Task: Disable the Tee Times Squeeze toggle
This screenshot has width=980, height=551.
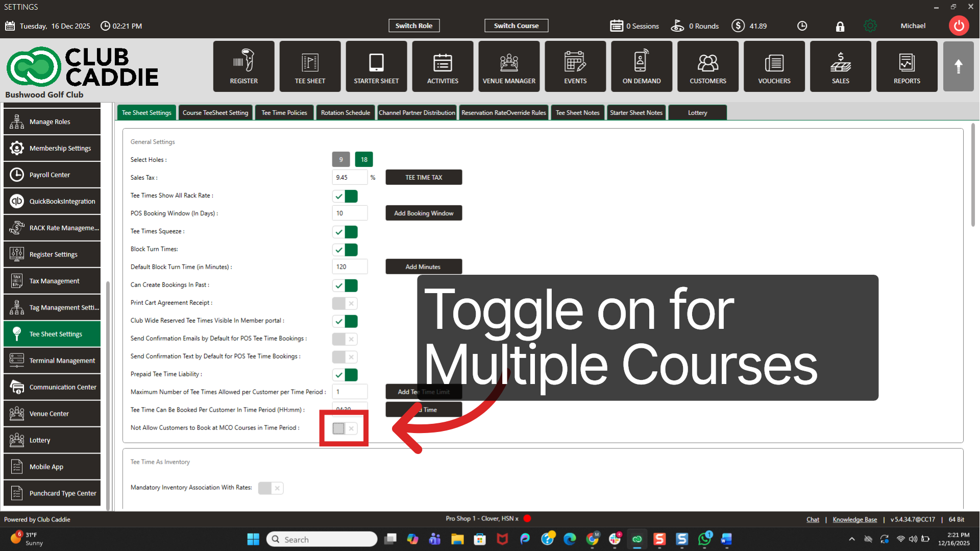Action: pos(345,232)
